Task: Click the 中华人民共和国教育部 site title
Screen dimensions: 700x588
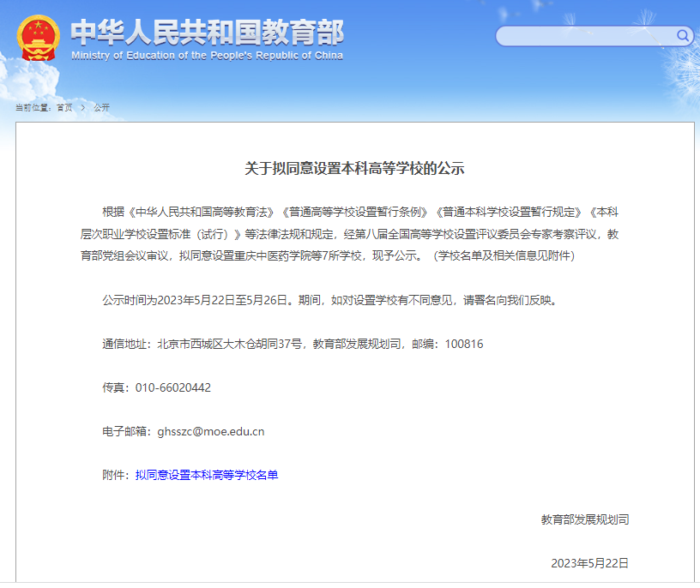Action: (207, 32)
